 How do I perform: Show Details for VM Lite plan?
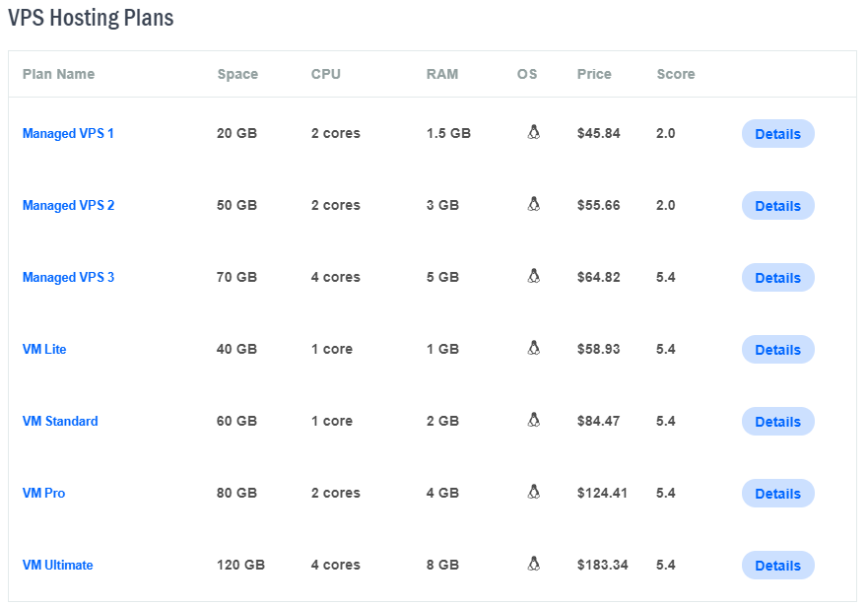pos(777,349)
